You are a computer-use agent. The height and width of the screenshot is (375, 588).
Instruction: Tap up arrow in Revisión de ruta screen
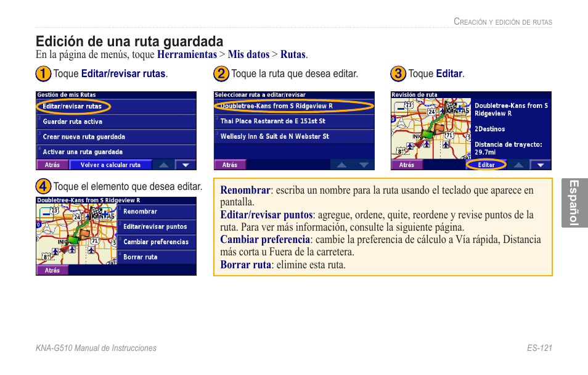518,165
